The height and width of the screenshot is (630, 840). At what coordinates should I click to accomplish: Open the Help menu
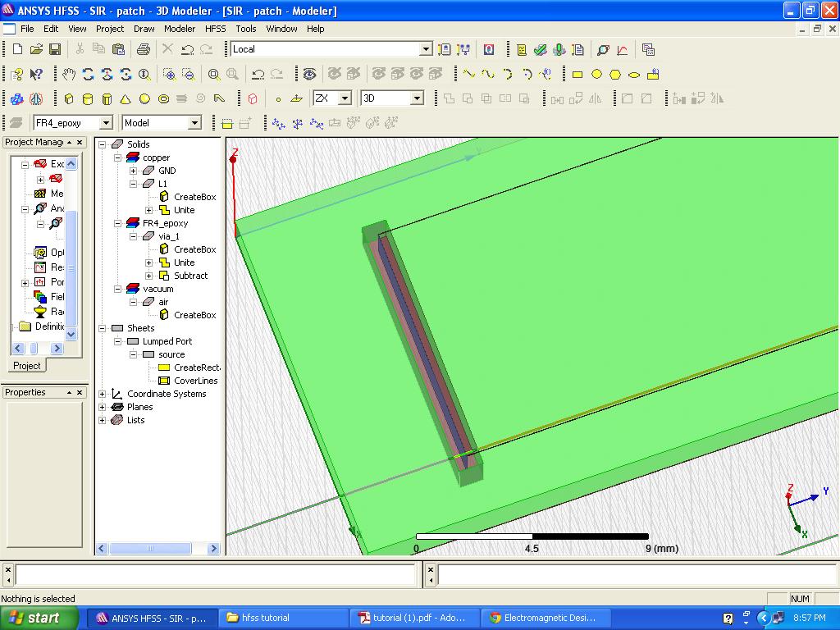[x=316, y=29]
